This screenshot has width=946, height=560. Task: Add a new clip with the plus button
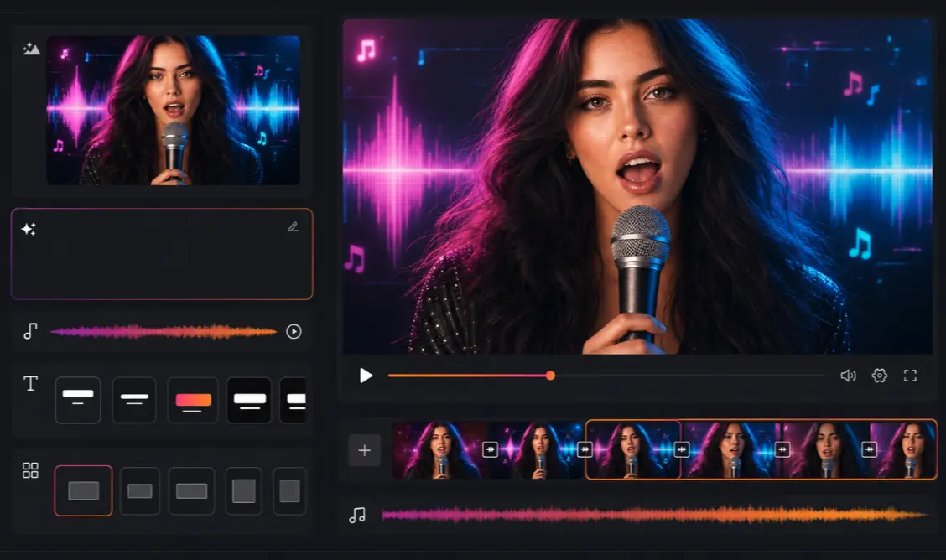[365, 450]
